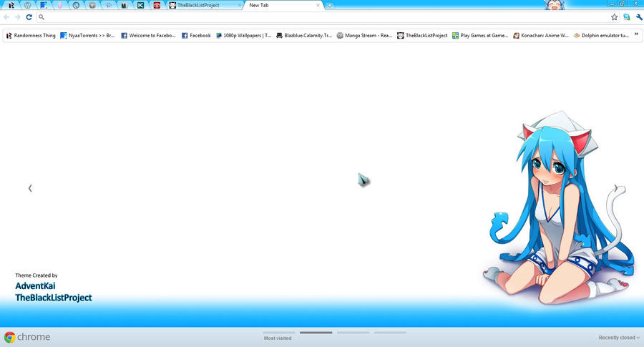Switch to the first pinned tab
The height and width of the screenshot is (347, 644).
[x=11, y=5]
